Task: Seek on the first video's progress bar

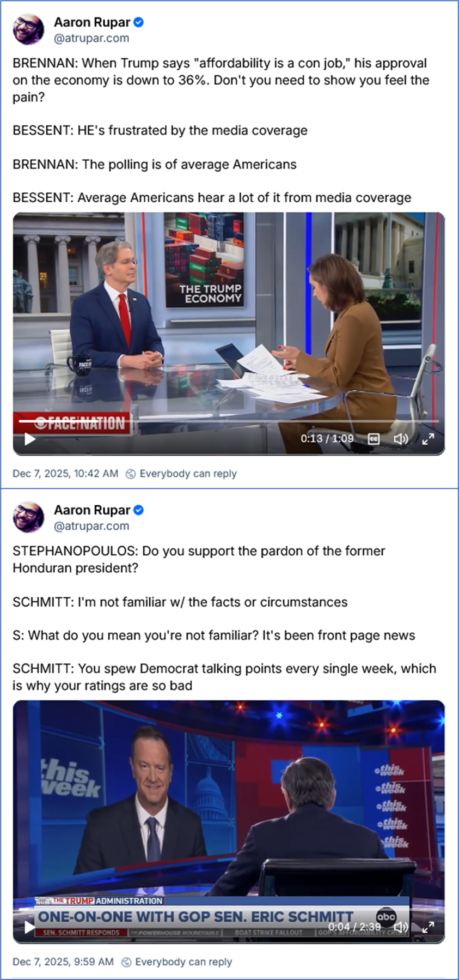Action: pyautogui.click(x=229, y=421)
